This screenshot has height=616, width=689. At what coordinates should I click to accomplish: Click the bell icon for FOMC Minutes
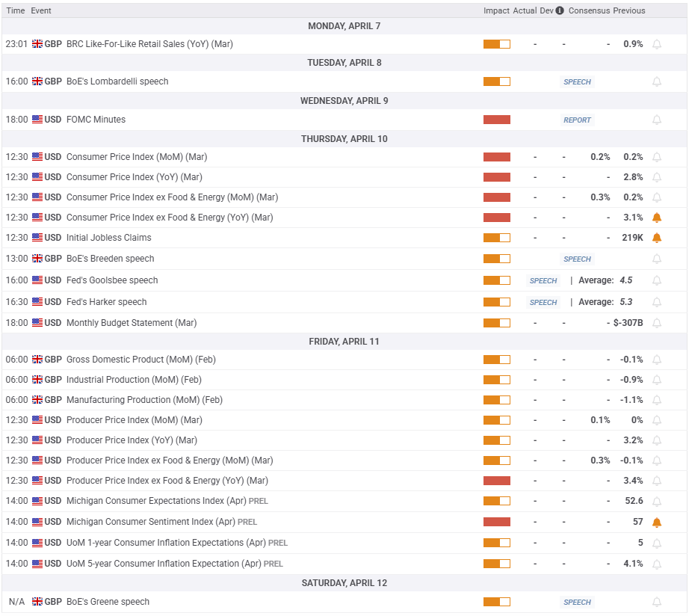pos(657,120)
